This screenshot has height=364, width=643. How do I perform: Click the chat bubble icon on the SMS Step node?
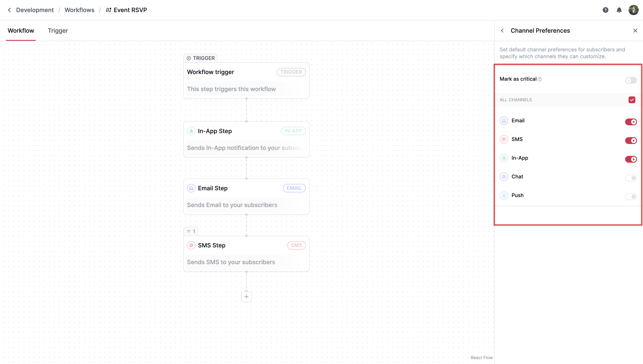click(x=191, y=245)
